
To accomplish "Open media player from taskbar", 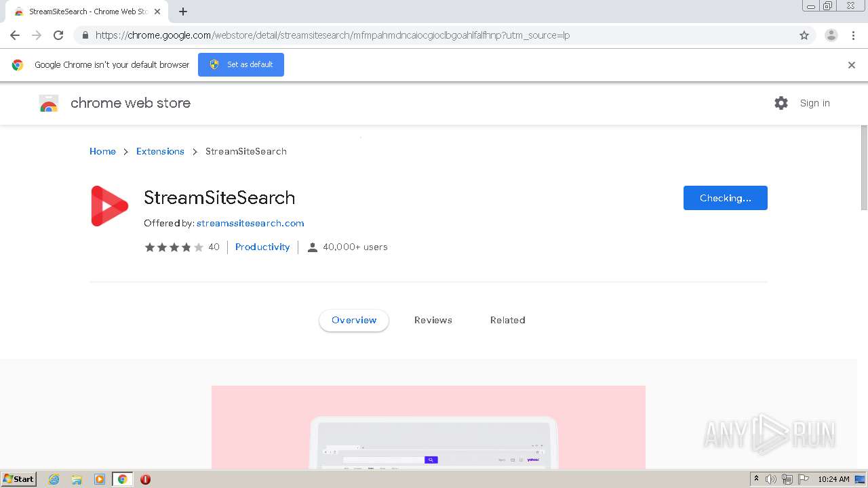I will (x=100, y=479).
